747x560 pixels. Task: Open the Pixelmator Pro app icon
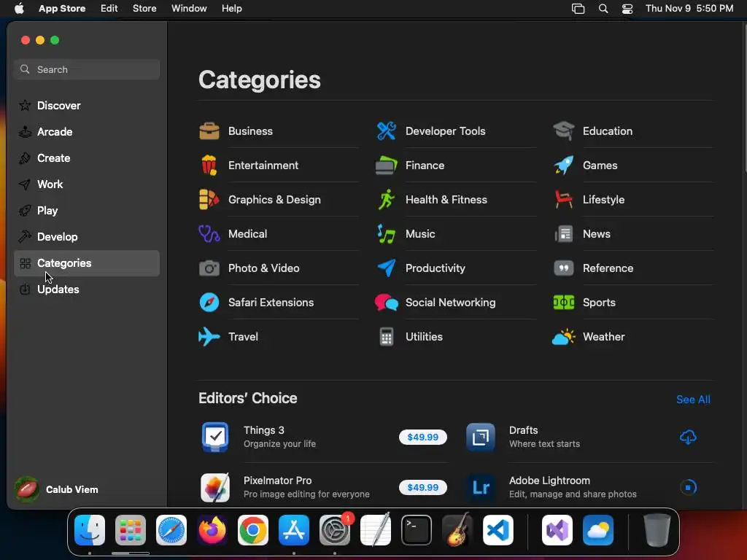[215, 487]
